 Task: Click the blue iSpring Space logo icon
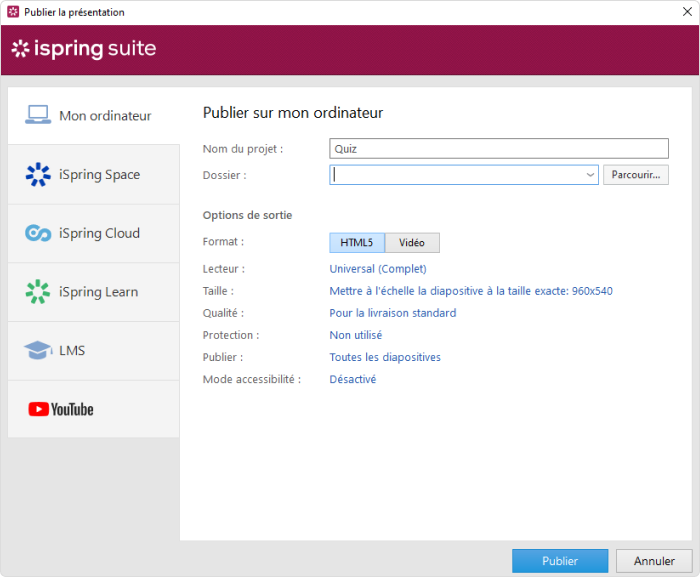tap(38, 174)
